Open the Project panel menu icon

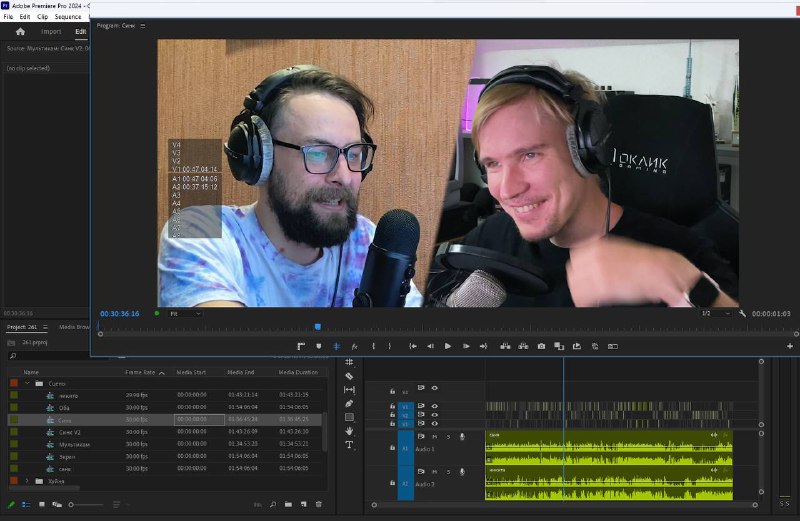[45, 327]
